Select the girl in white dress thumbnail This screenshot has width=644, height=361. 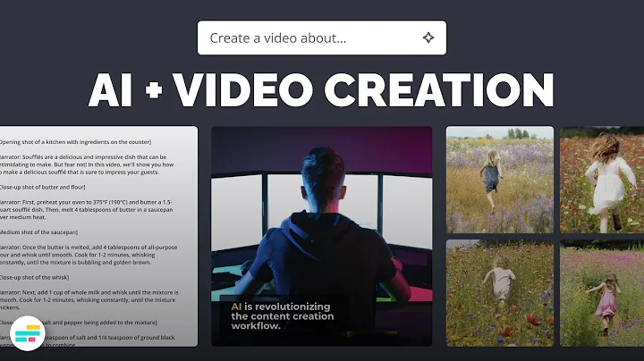point(602,180)
